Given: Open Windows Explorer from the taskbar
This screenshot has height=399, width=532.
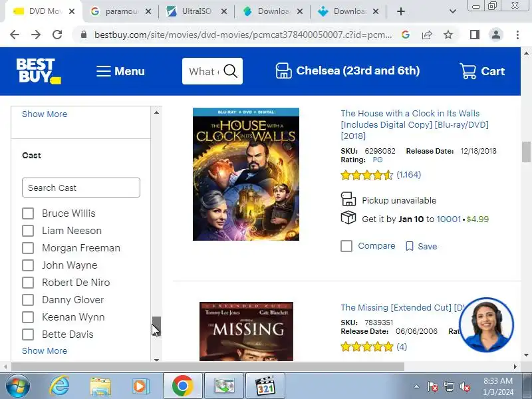Looking at the screenshot, I should click(x=100, y=386).
